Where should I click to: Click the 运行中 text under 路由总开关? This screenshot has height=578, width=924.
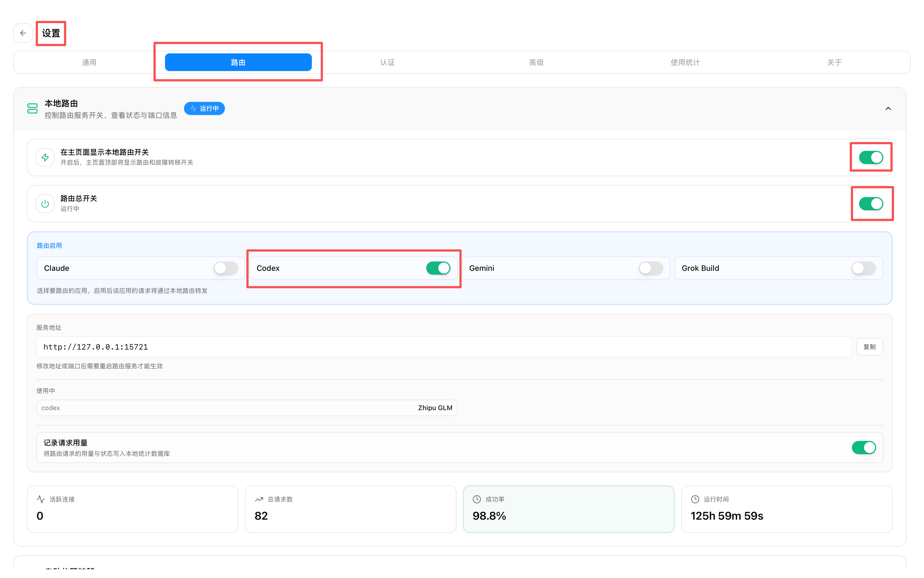[70, 209]
